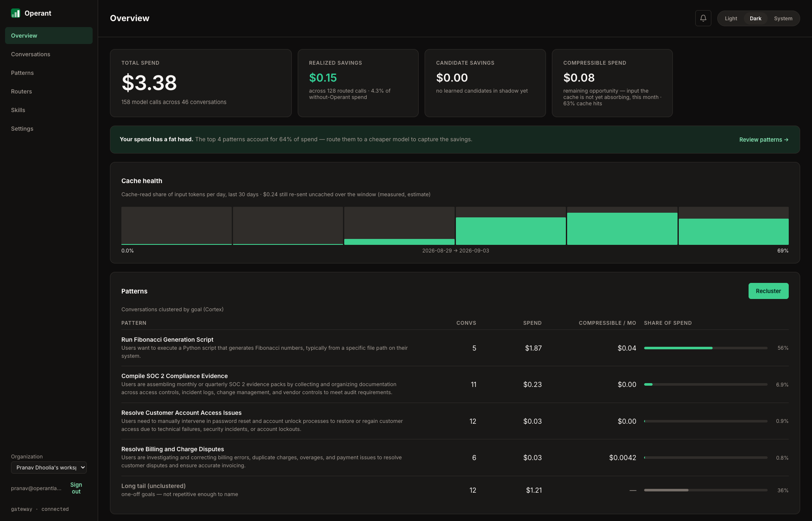Viewport: 812px width, 521px height.
Task: Click the pranav@operantla... email text
Action: pyautogui.click(x=36, y=488)
